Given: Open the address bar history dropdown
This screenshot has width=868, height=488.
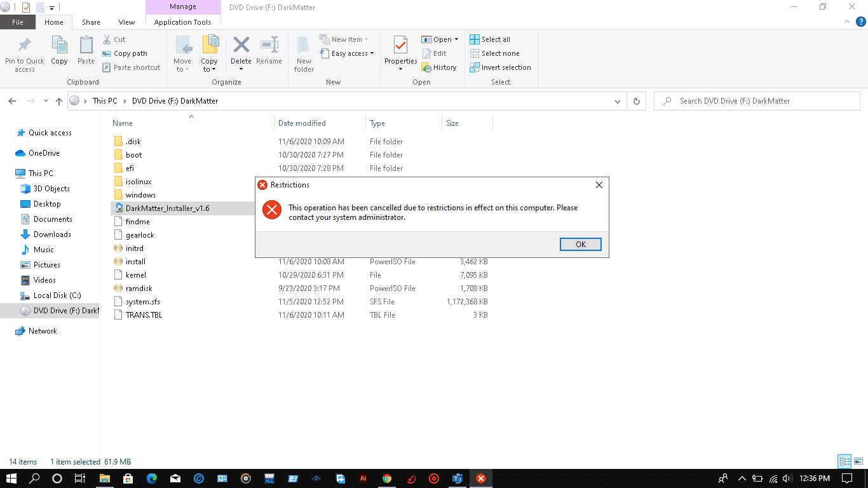Looking at the screenshot, I should pos(617,100).
